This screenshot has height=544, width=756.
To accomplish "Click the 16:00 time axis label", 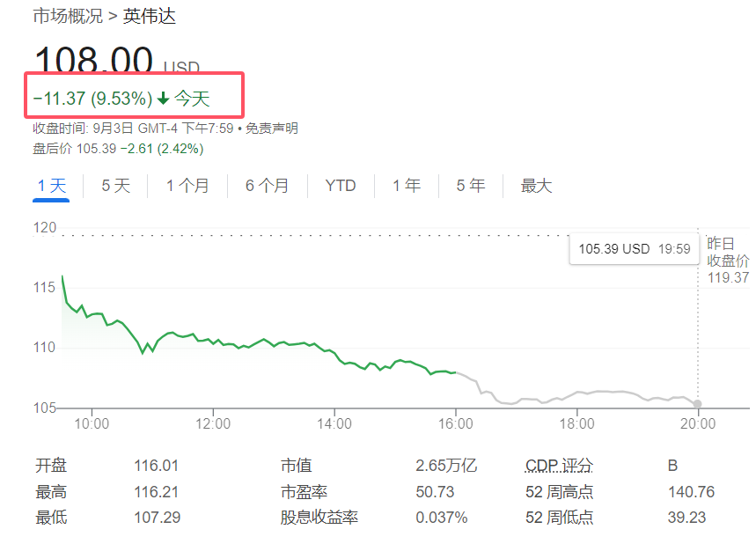I will point(455,423).
